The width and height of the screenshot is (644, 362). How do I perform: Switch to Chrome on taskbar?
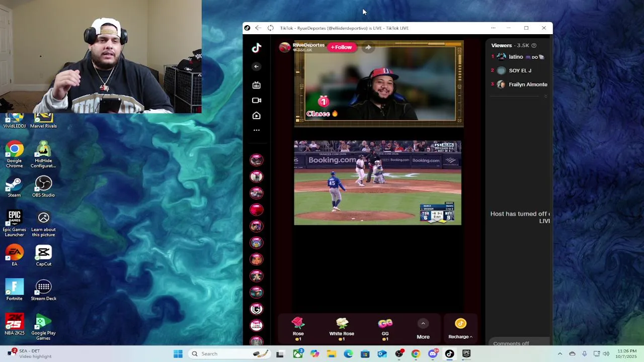pyautogui.click(x=416, y=354)
